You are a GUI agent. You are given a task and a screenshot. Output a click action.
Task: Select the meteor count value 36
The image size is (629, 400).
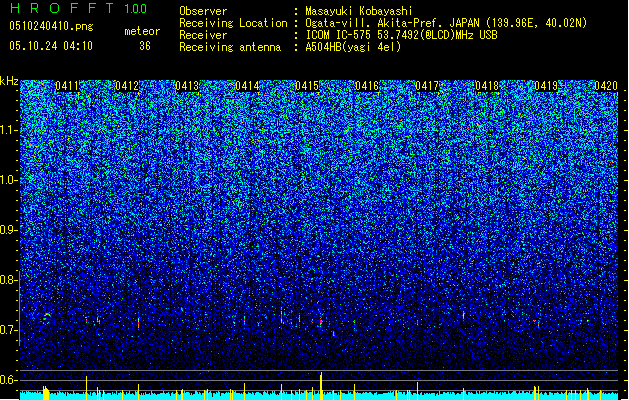pyautogui.click(x=145, y=46)
